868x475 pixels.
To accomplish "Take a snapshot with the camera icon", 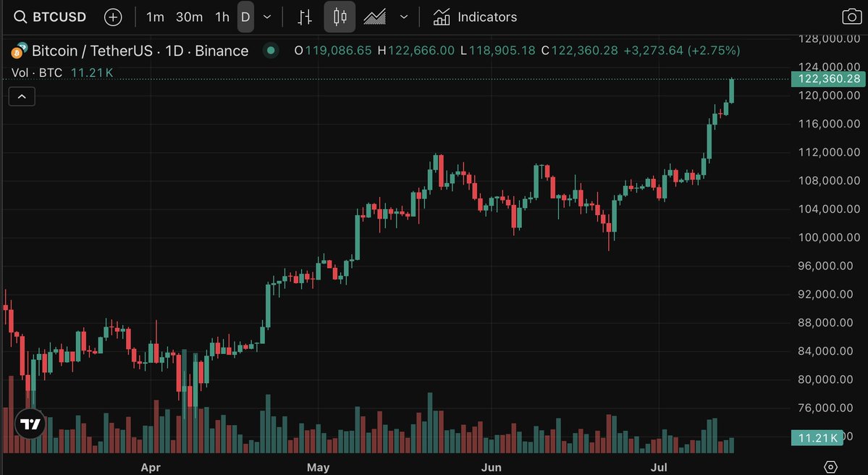I will pos(851,17).
